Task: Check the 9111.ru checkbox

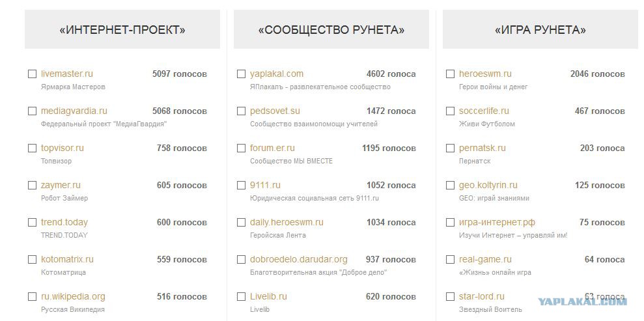Action: pos(241,185)
